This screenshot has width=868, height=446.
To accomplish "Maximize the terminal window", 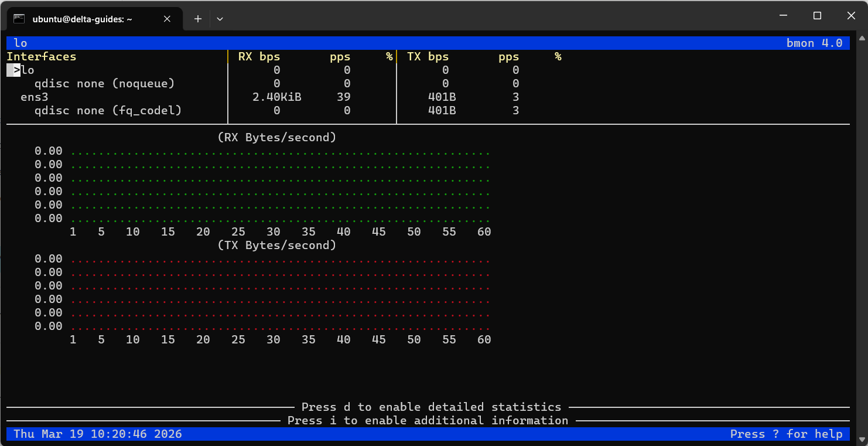I will (x=817, y=16).
